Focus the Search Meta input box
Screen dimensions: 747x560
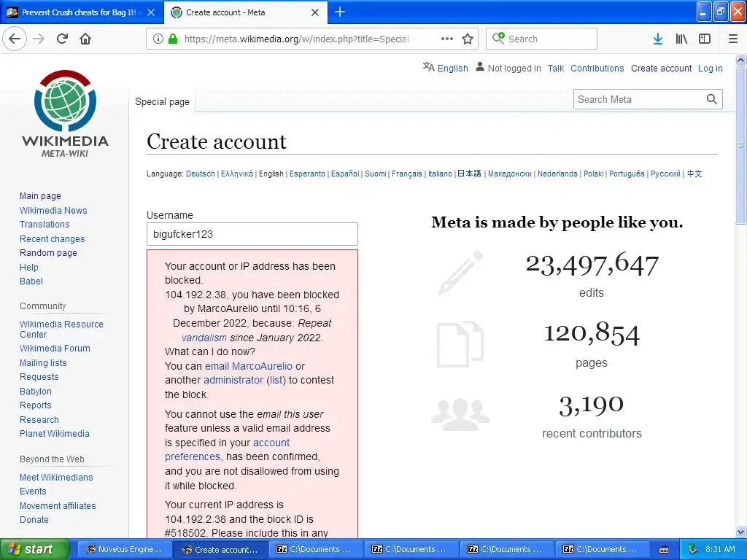click(x=638, y=99)
